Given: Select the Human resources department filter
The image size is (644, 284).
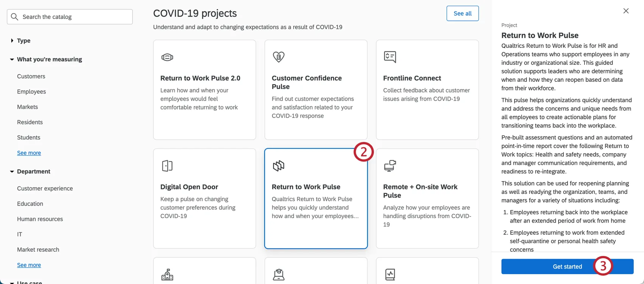Looking at the screenshot, I should click(40, 219).
